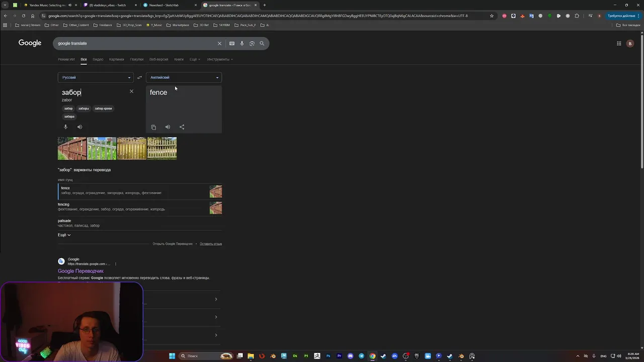This screenshot has height=362, width=644.
Task: Open the browser home page
Action: (33, 16)
